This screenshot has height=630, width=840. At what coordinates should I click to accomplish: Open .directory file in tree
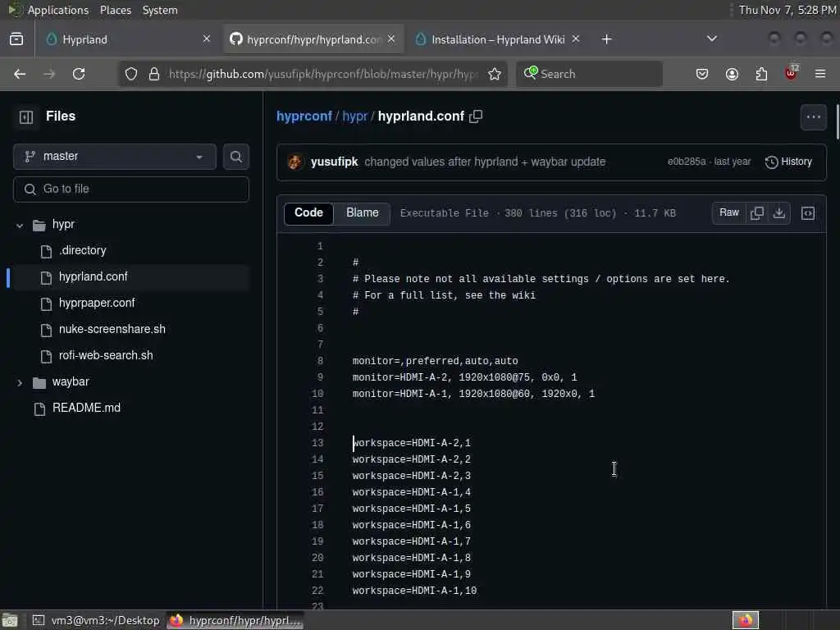(x=83, y=251)
